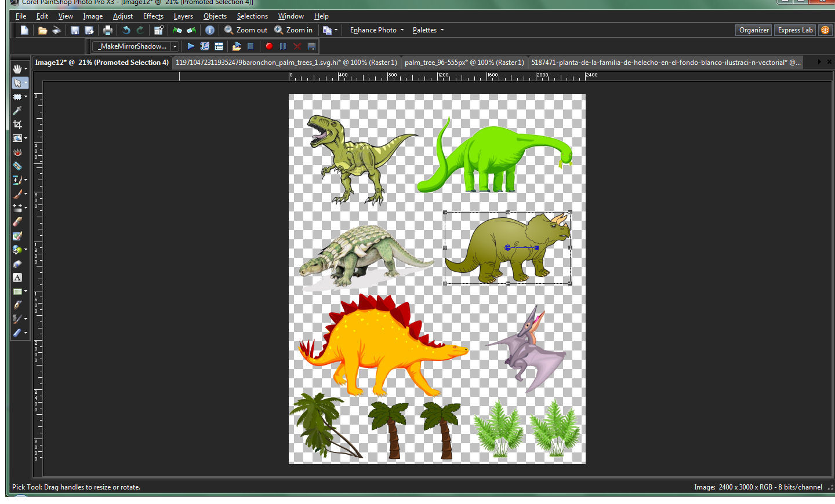Viewport: 835px width, 504px height.
Task: Select the Pick tool arrow icon
Action: pos(17,83)
